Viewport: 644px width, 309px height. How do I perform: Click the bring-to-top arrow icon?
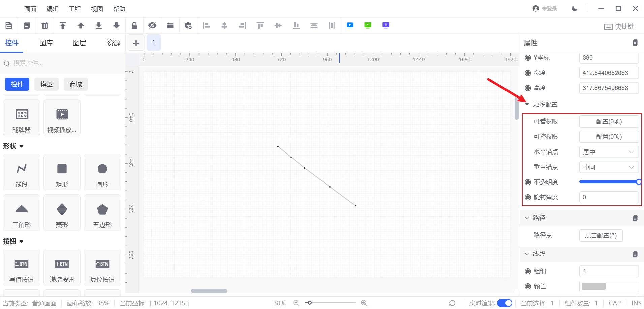click(63, 25)
